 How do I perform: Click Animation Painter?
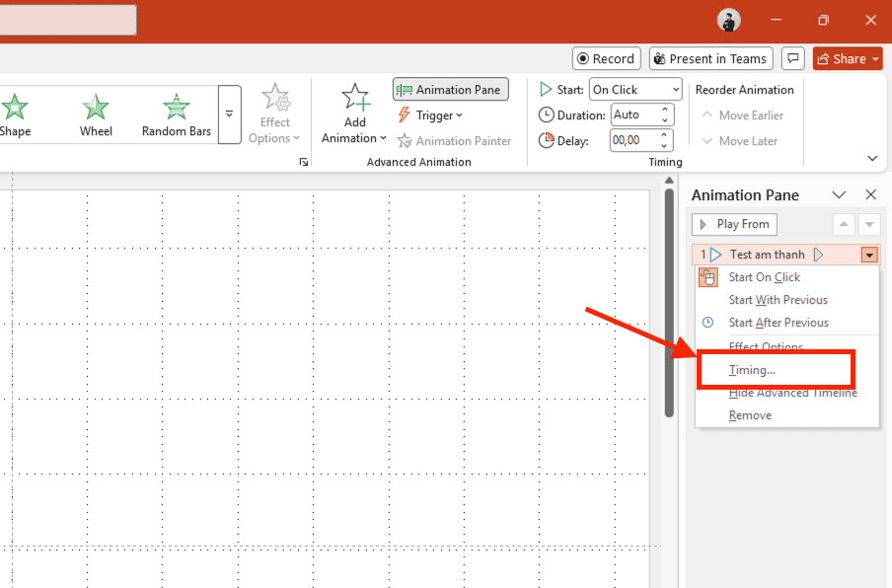click(x=455, y=141)
